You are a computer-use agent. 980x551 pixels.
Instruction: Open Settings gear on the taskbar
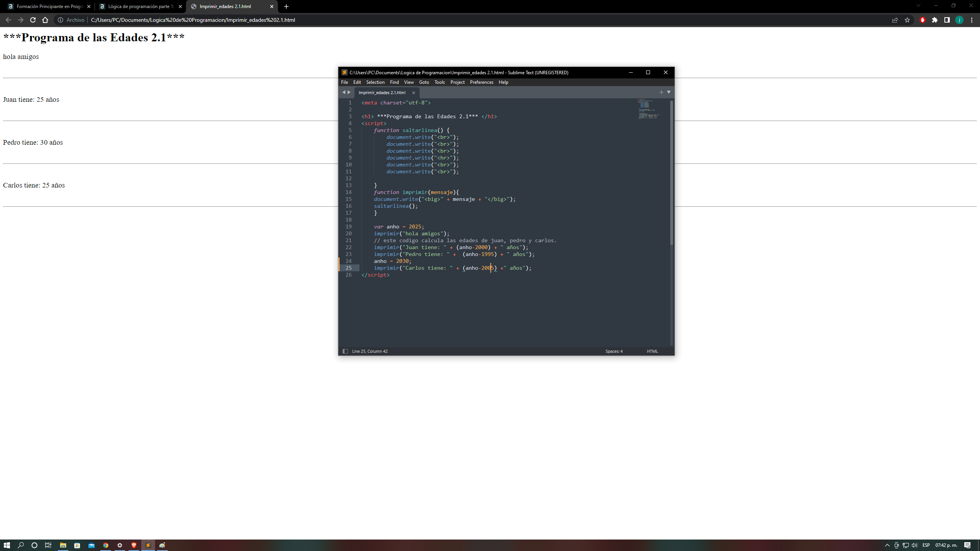coord(120,545)
